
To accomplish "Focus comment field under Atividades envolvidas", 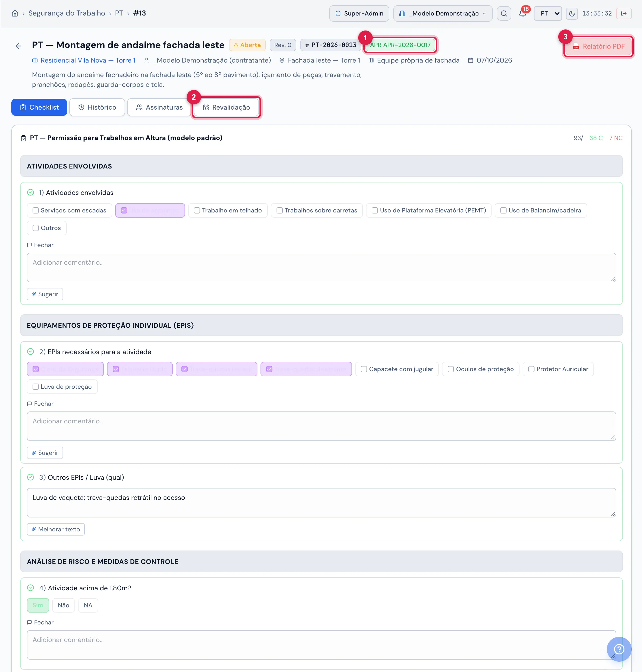I will (x=321, y=268).
